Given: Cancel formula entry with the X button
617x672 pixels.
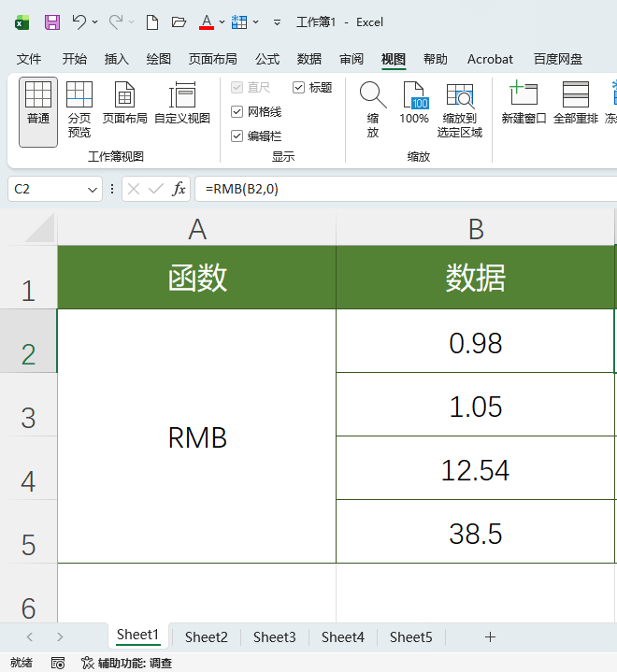Looking at the screenshot, I should [134, 189].
